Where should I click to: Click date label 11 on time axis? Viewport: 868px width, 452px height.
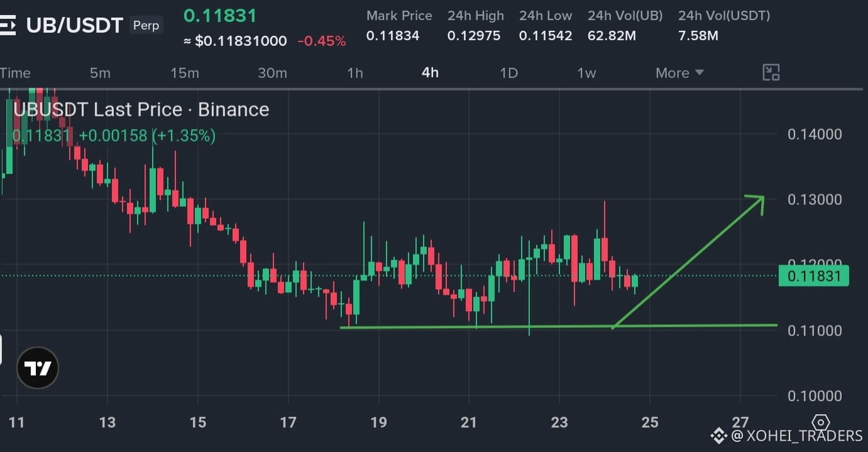click(17, 422)
